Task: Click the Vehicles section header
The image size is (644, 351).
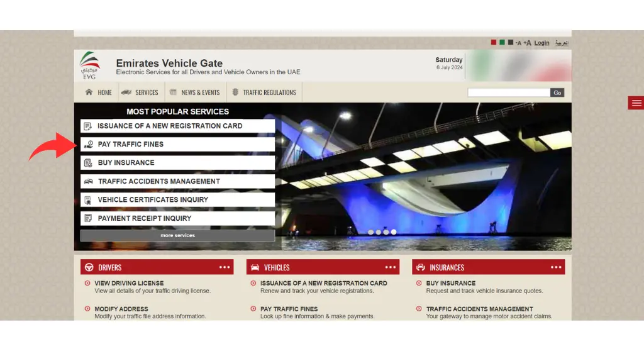Action: 323,267
